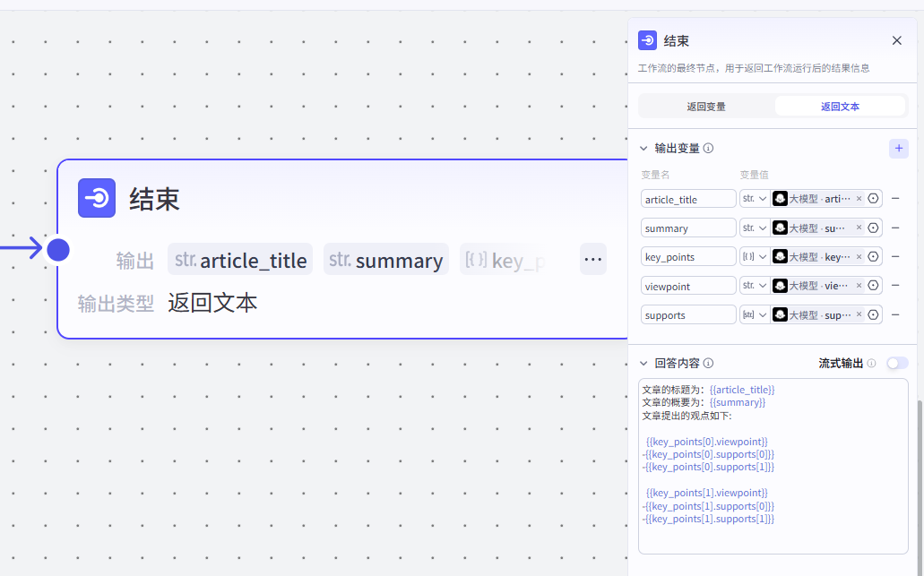Open variable picker for key_points row
This screenshot has height=576, width=924.
click(x=873, y=257)
